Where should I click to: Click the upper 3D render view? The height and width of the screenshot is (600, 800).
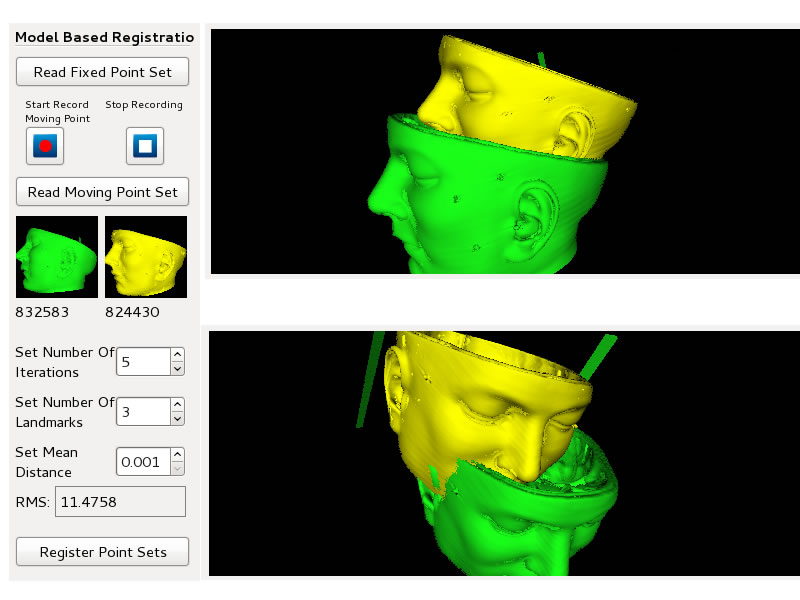[505, 152]
